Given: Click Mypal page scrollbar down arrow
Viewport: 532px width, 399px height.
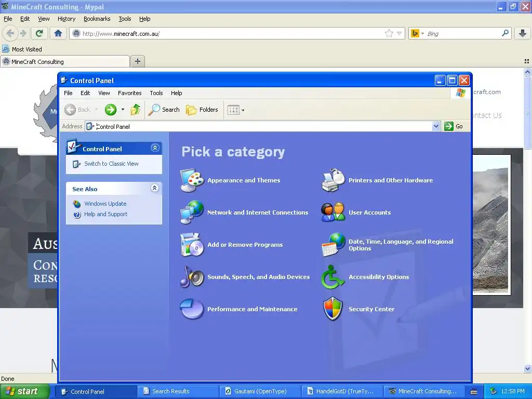Looking at the screenshot, I should click(x=527, y=368).
